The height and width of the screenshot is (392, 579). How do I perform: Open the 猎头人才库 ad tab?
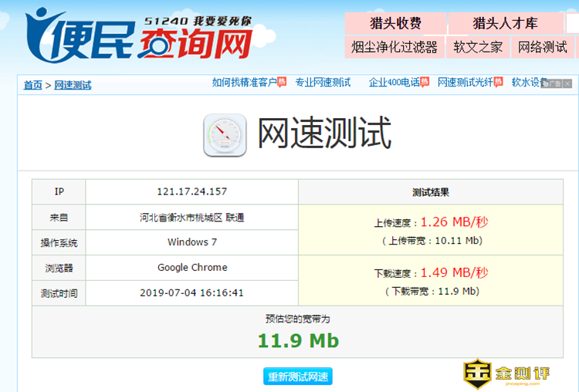(506, 23)
